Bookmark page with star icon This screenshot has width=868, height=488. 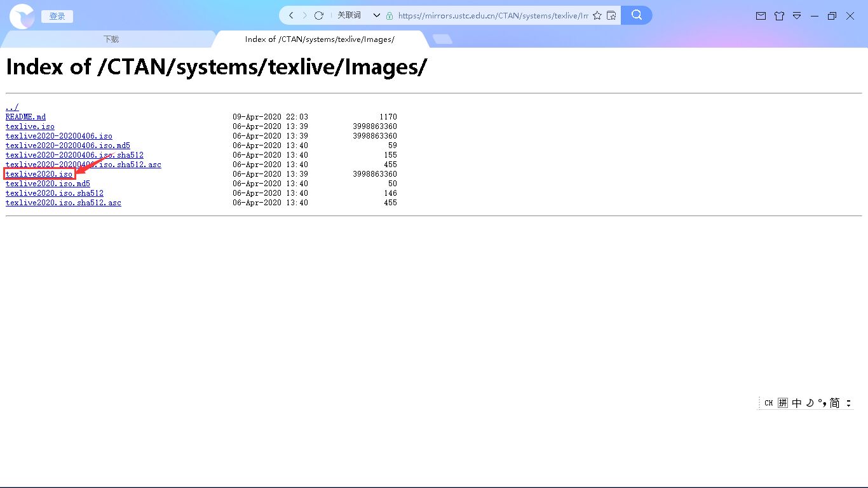click(x=597, y=15)
